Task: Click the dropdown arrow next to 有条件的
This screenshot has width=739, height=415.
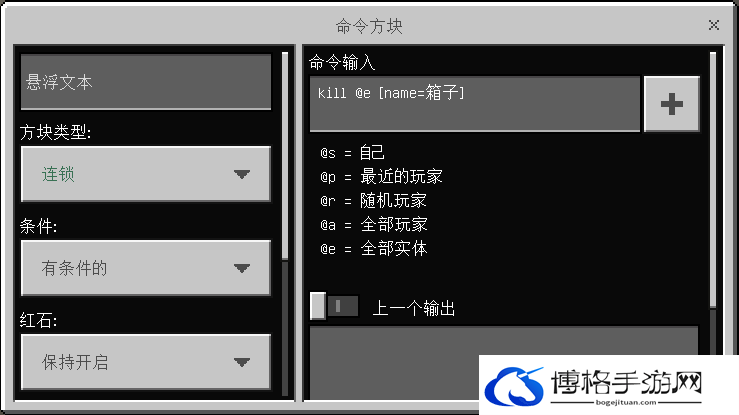Action: coord(242,269)
